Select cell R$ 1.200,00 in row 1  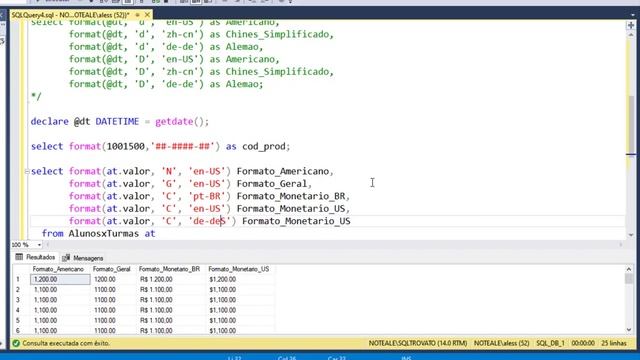(x=171, y=280)
